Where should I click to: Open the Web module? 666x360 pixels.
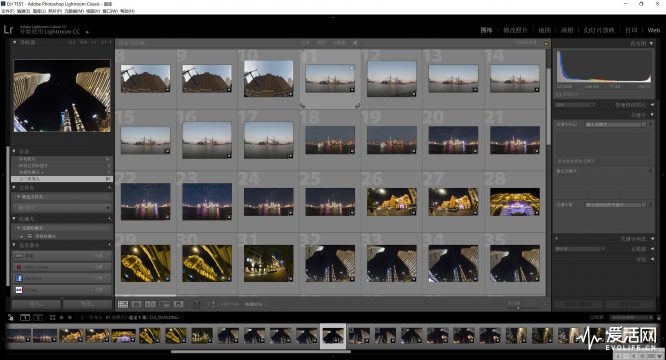coord(654,30)
